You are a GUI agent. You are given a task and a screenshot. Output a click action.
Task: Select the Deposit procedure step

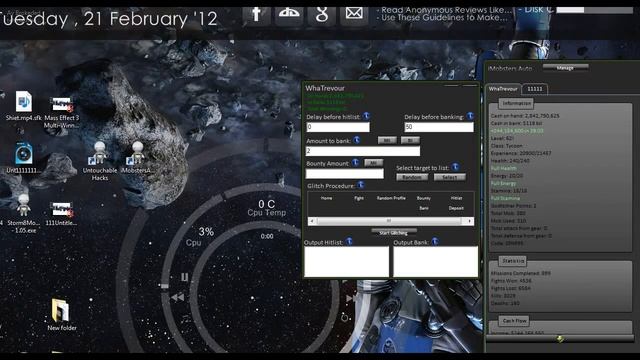(456, 208)
